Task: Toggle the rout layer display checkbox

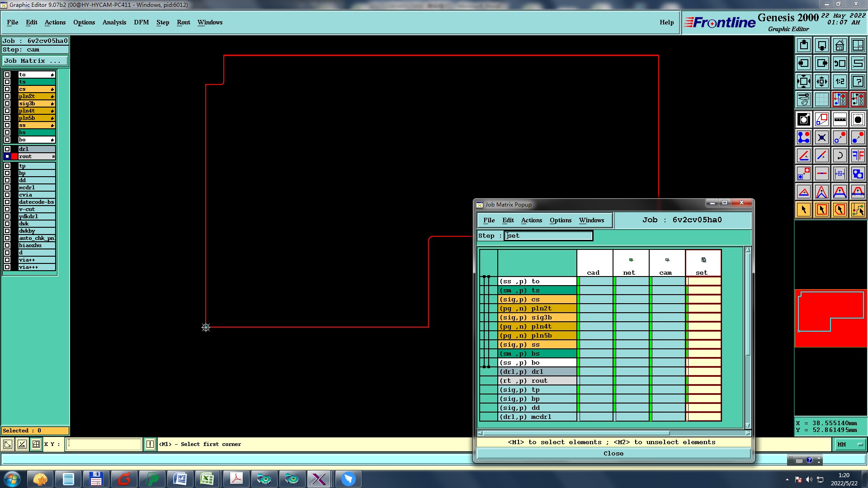Action: 7,156
